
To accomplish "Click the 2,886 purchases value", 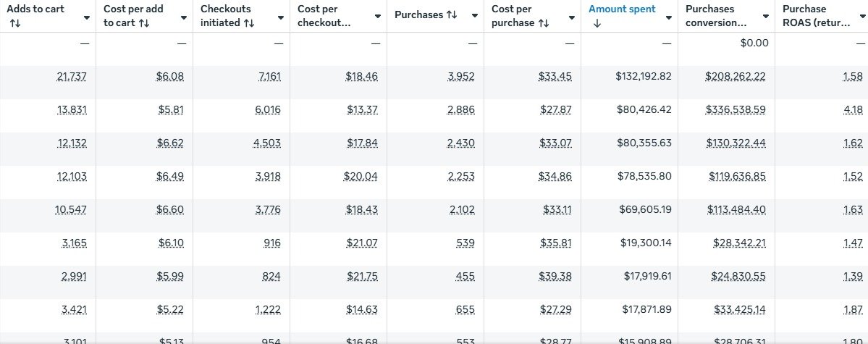I will coord(460,110).
